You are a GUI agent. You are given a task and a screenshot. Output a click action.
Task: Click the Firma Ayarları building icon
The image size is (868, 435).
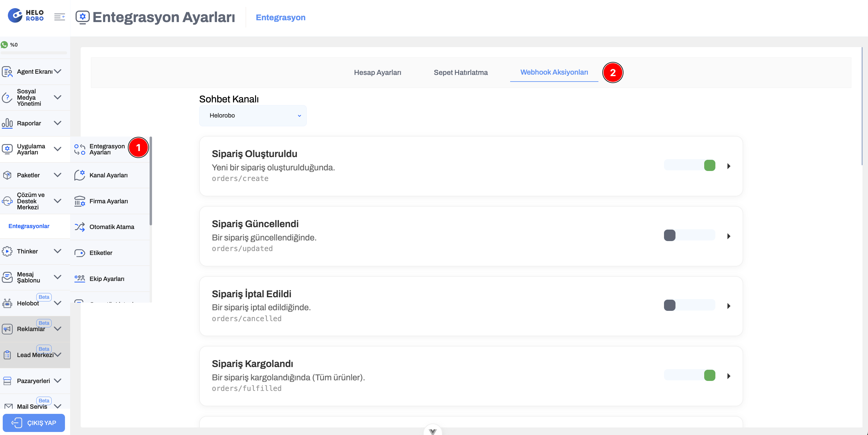80,201
